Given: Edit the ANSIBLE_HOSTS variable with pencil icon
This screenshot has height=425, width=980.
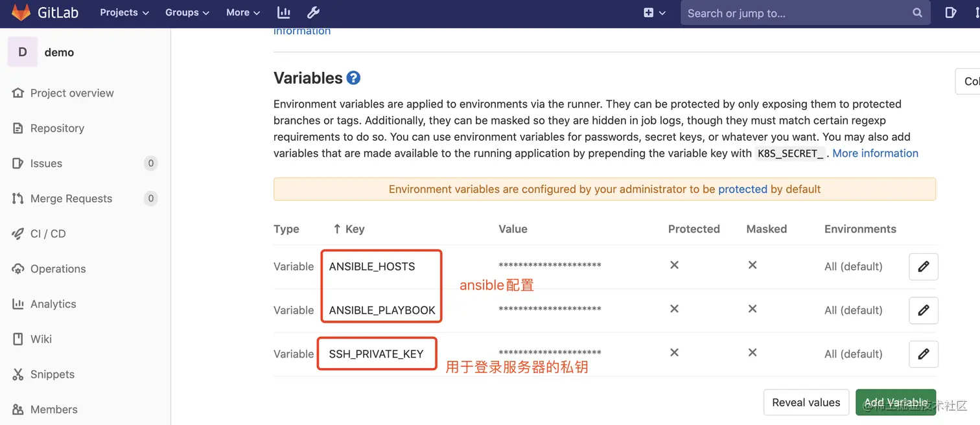Looking at the screenshot, I should (923, 266).
